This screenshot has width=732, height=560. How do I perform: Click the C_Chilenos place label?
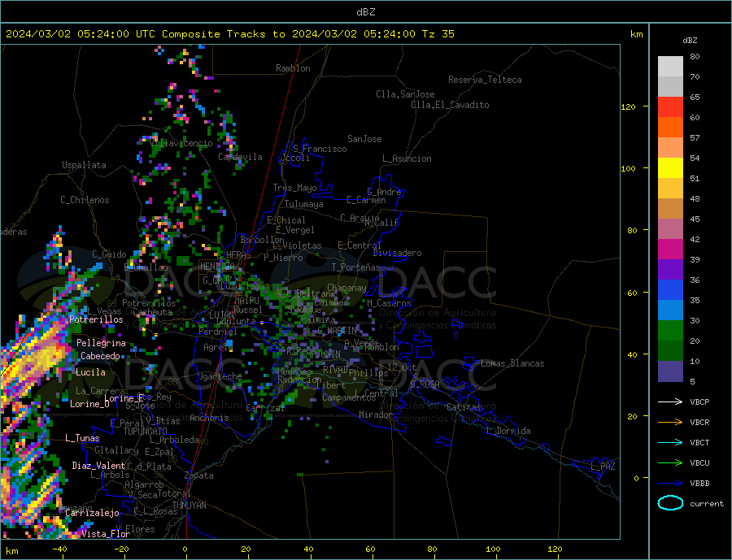[x=85, y=200]
